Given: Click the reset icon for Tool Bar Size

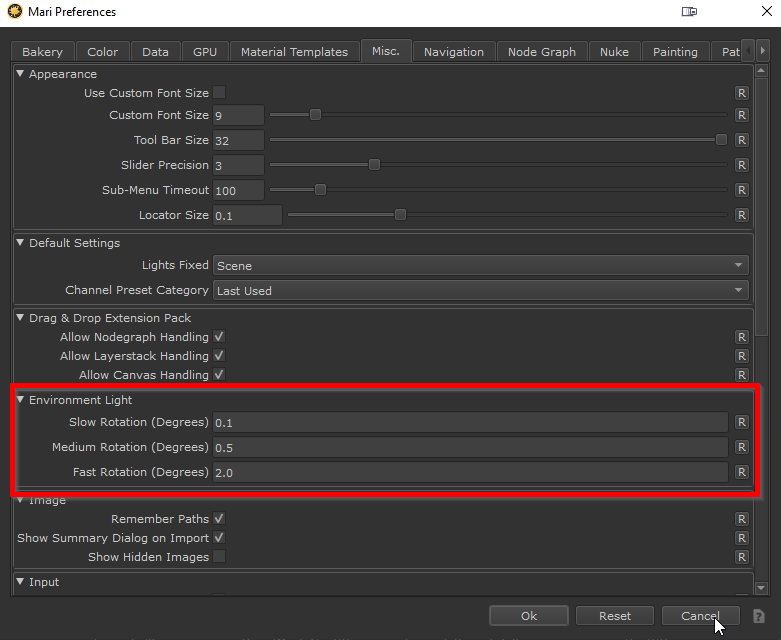Looking at the screenshot, I should click(x=741, y=140).
